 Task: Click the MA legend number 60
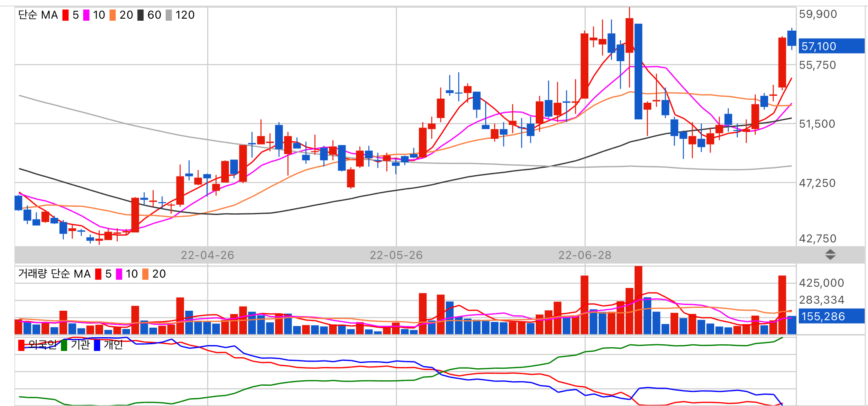[x=154, y=15]
